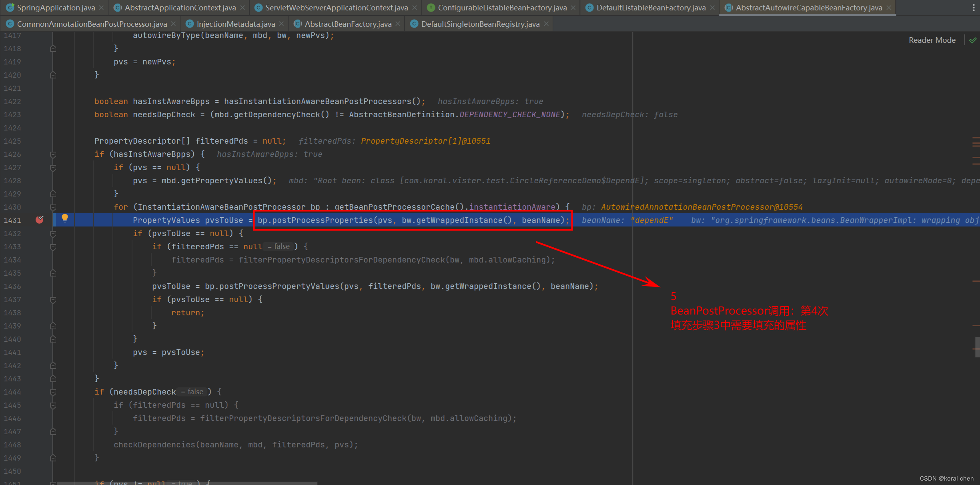Click 'pvs = pvsToUse' statement on line 1441
Screen dimensions: 980x485
coord(168,352)
